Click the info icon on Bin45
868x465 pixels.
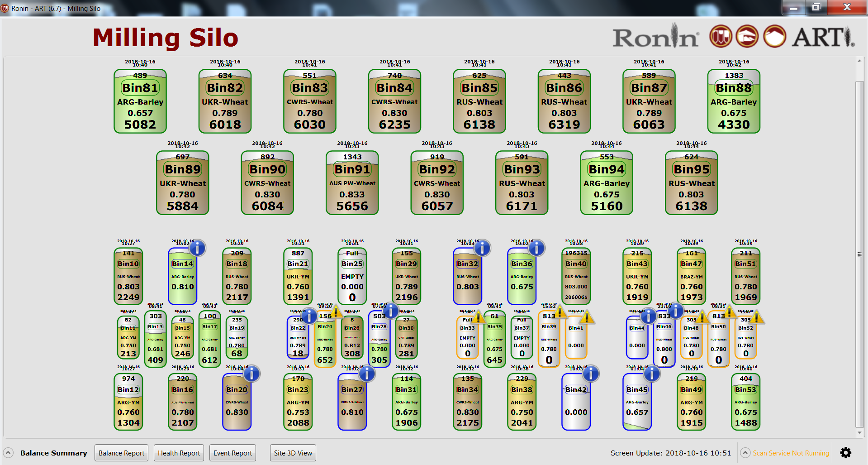click(652, 374)
